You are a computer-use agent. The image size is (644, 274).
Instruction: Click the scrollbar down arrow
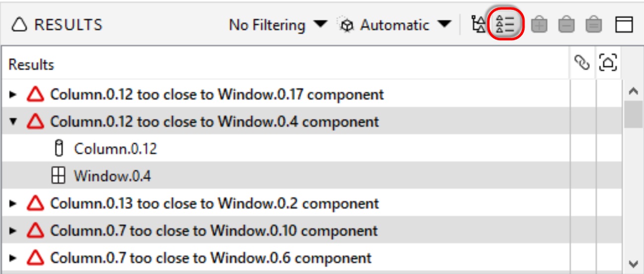click(633, 263)
